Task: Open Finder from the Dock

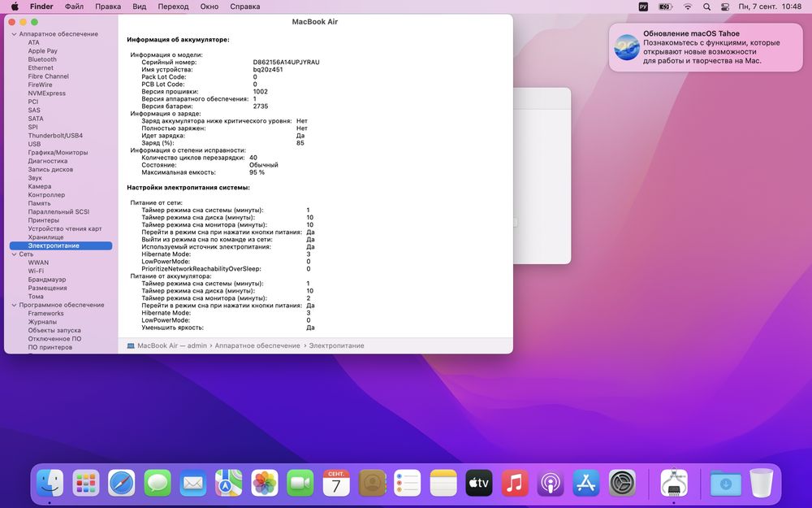Action: click(50, 483)
